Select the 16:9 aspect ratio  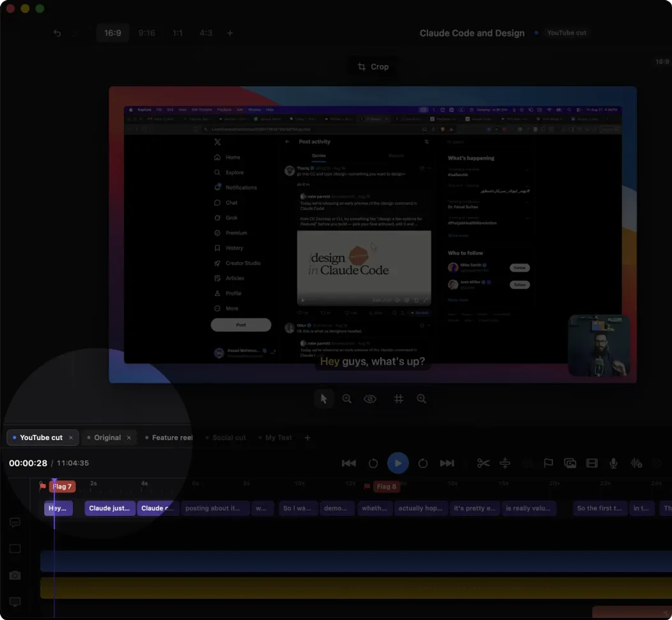[x=113, y=33]
